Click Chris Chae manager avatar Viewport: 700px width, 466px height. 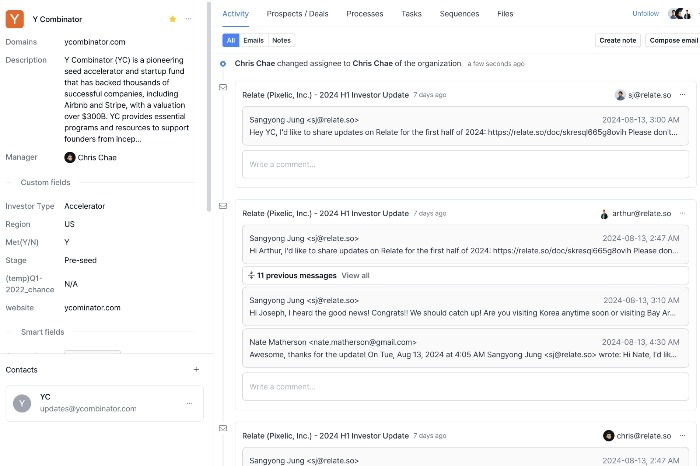coord(70,158)
